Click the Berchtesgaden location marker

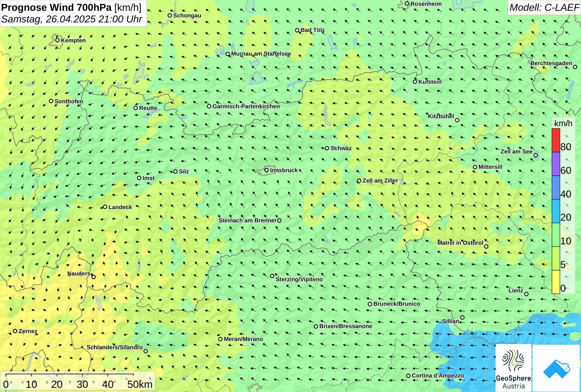coord(575,67)
